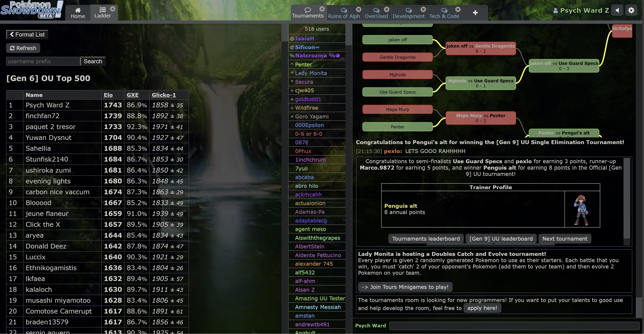
Task: Click the plus icon to join rooms
Action: 475,13
